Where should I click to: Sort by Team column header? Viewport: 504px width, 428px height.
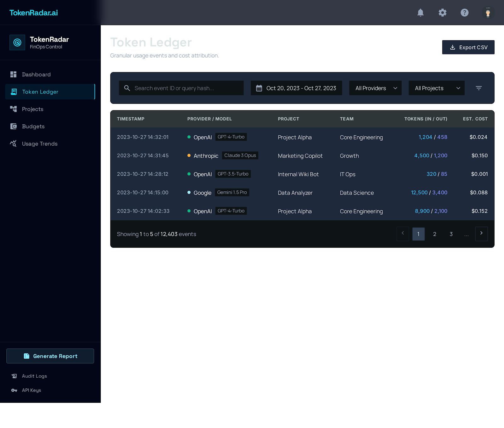click(347, 119)
